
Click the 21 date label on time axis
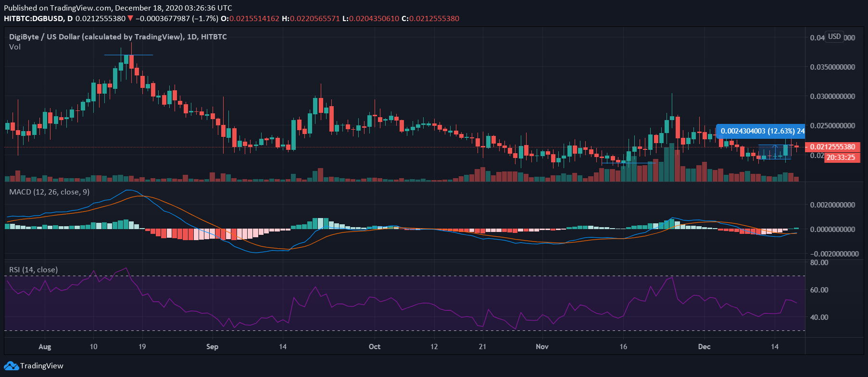click(482, 346)
